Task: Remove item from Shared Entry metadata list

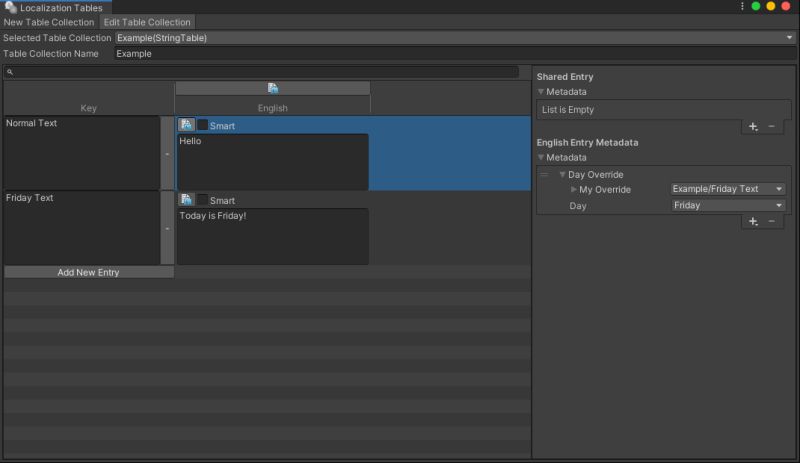Action: (771, 127)
